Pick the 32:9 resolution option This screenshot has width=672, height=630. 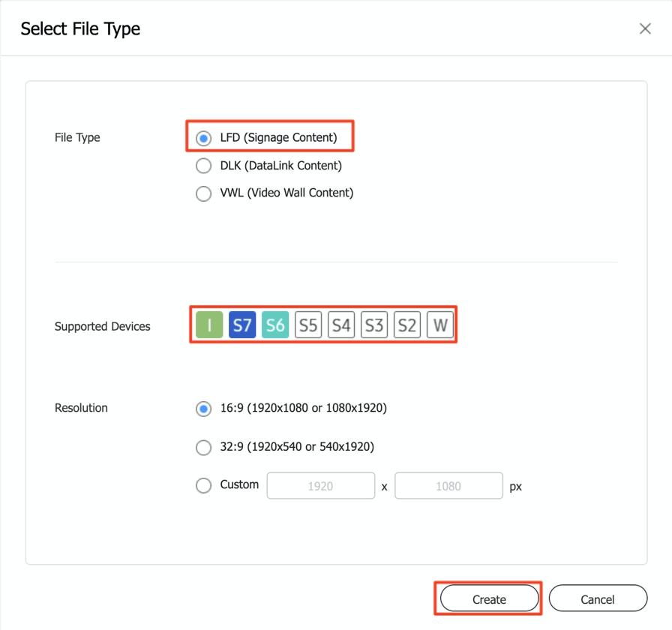pos(203,447)
